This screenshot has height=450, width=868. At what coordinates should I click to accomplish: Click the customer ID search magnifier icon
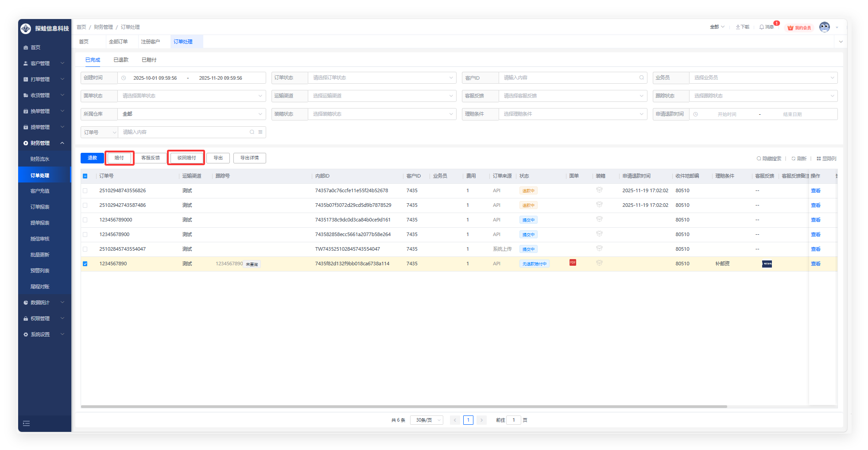tap(641, 78)
